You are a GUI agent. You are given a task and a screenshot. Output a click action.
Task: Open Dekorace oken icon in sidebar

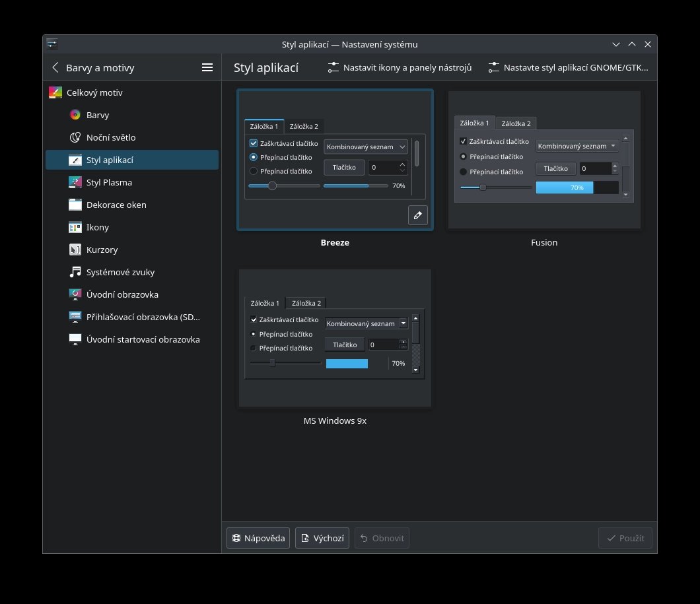coord(75,205)
